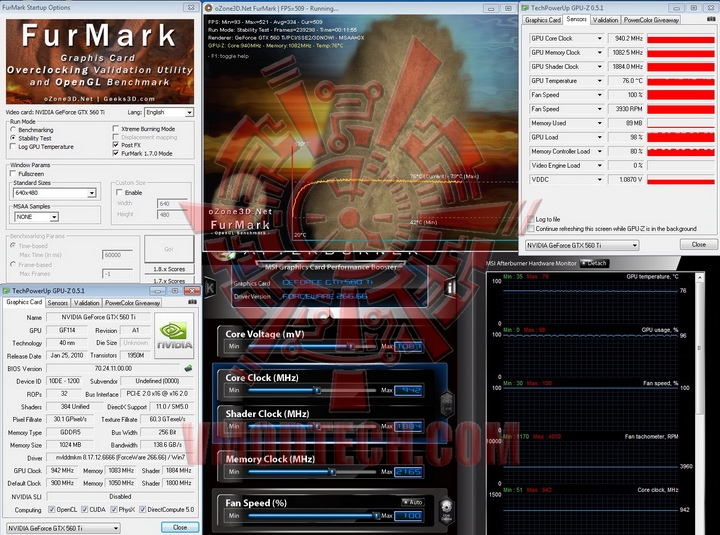Toggle the CUDA computing checkbox
Screen dimensions: 720x535
84,509
